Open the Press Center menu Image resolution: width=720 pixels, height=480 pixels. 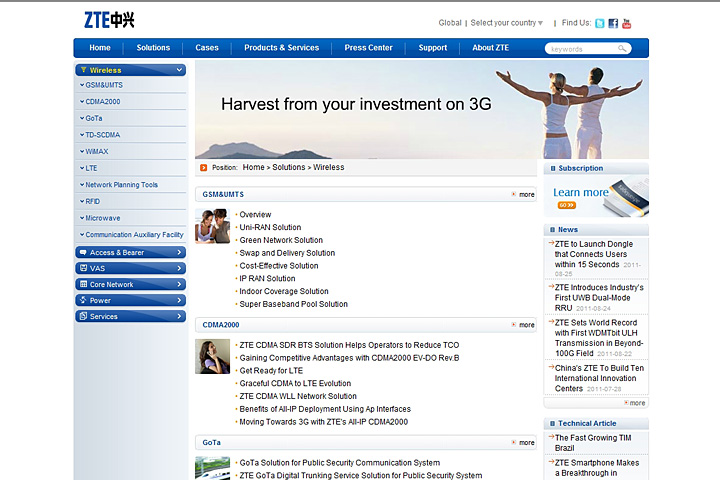pyautogui.click(x=368, y=48)
